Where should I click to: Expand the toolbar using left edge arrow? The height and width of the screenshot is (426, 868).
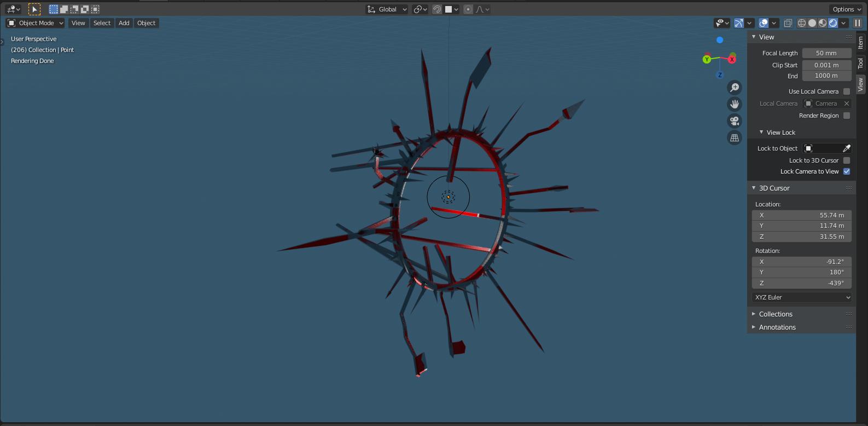pyautogui.click(x=2, y=42)
